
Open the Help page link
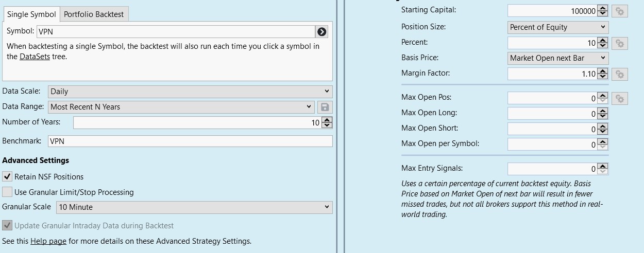(48, 241)
